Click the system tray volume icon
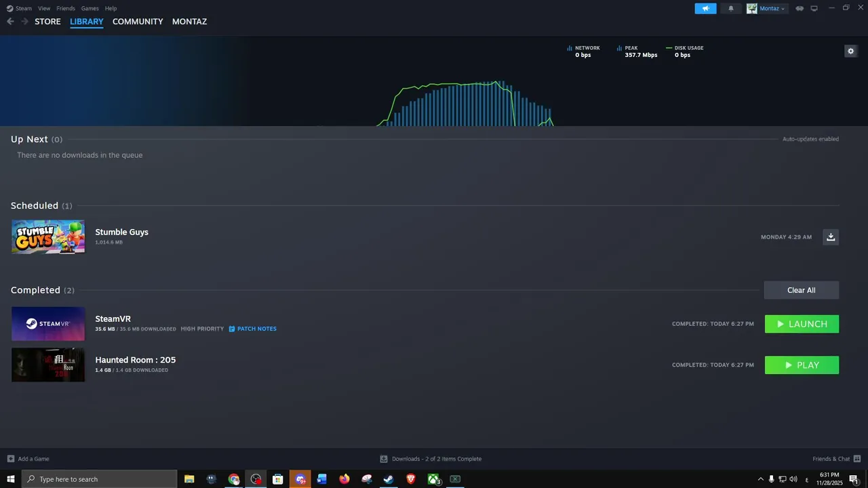This screenshot has height=488, width=868. (793, 479)
